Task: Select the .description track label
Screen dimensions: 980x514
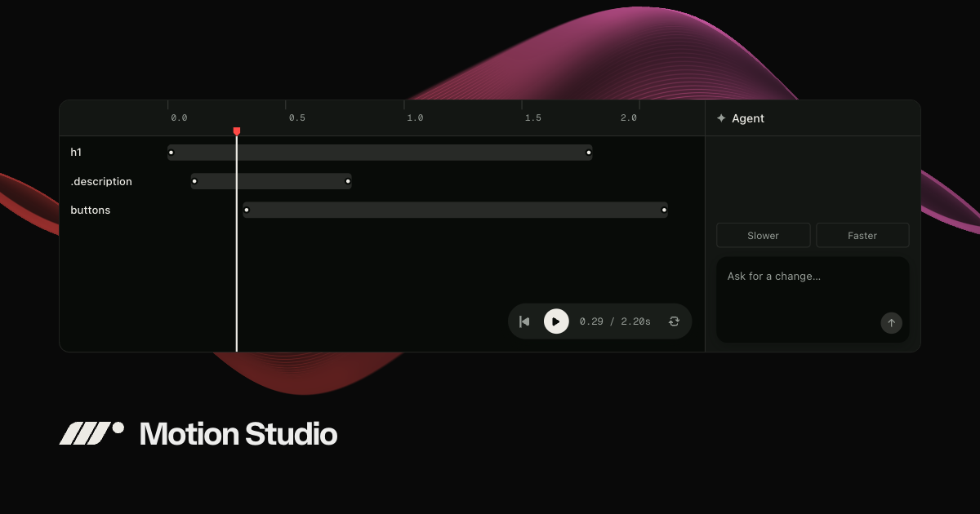Action: (101, 181)
